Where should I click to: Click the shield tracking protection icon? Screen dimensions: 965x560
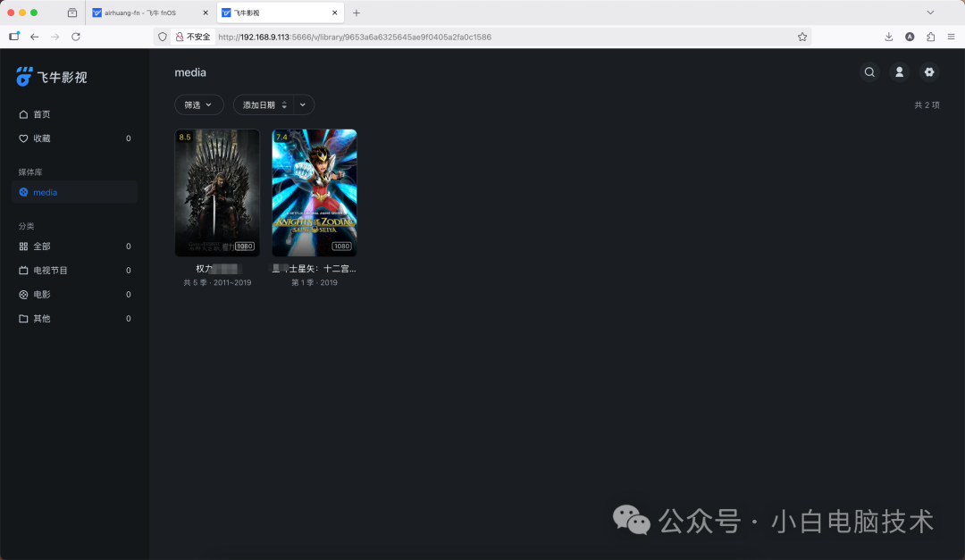pyautogui.click(x=163, y=37)
